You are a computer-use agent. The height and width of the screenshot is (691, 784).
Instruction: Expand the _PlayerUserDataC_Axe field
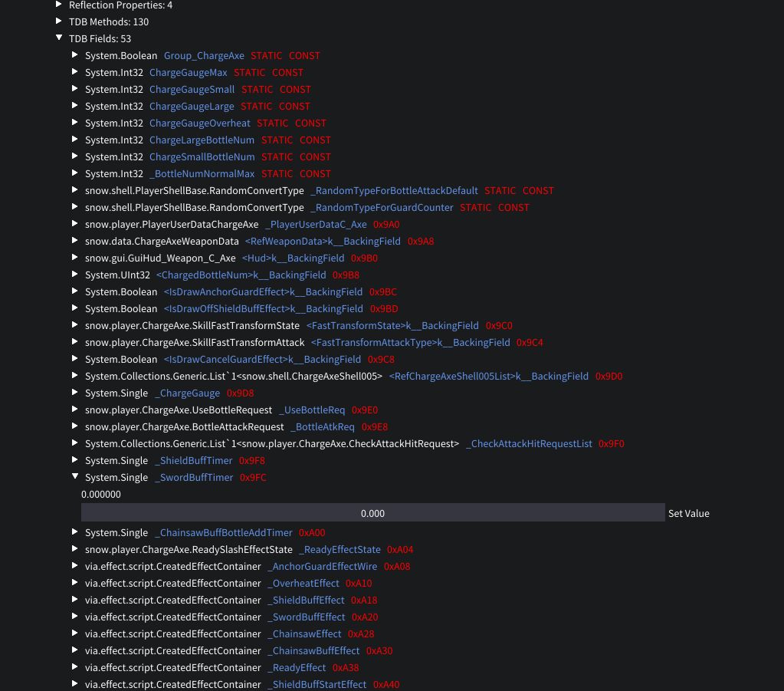(x=75, y=224)
